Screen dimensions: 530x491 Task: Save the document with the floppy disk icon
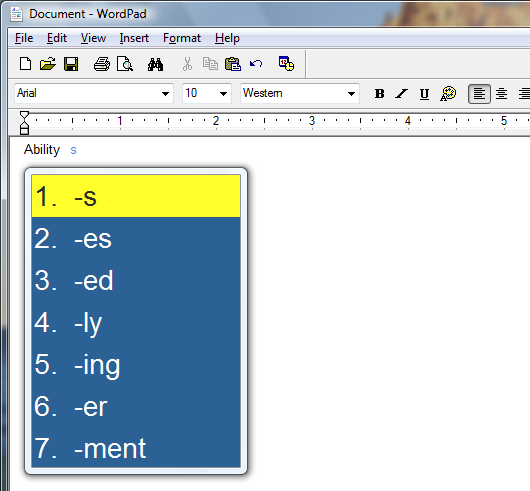coord(71,64)
